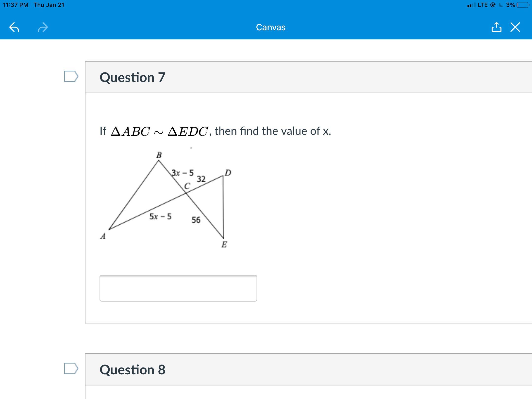Open the share menu icon

[x=496, y=27]
